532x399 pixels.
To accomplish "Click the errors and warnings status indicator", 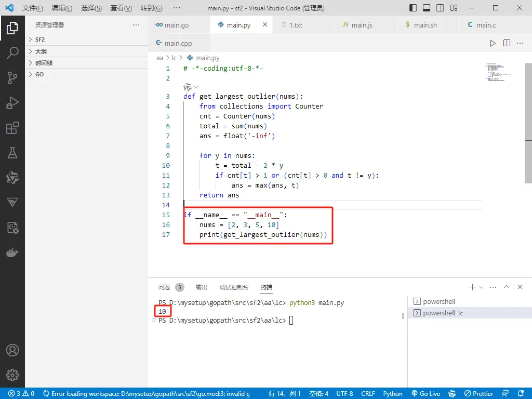I will pyautogui.click(x=21, y=394).
